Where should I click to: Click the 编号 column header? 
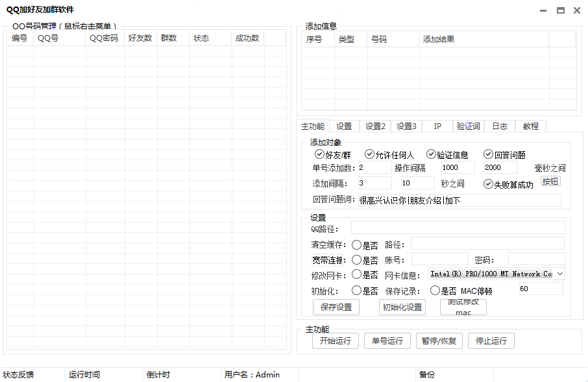click(x=20, y=38)
